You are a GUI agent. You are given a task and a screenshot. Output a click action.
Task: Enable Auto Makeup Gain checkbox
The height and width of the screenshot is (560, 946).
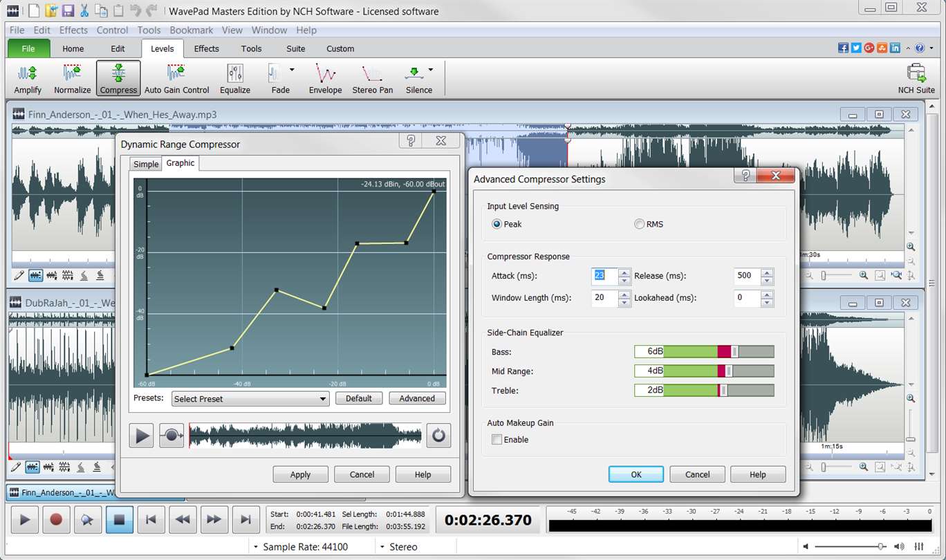(497, 440)
